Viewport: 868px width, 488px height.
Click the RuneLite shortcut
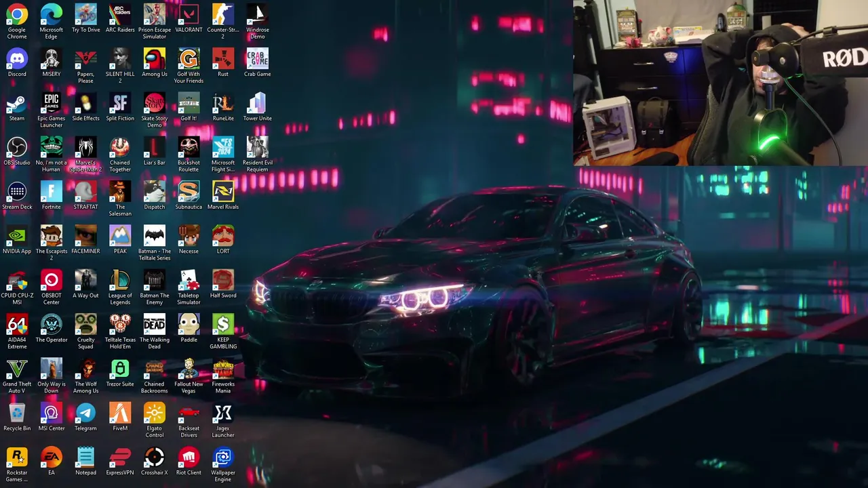click(223, 103)
